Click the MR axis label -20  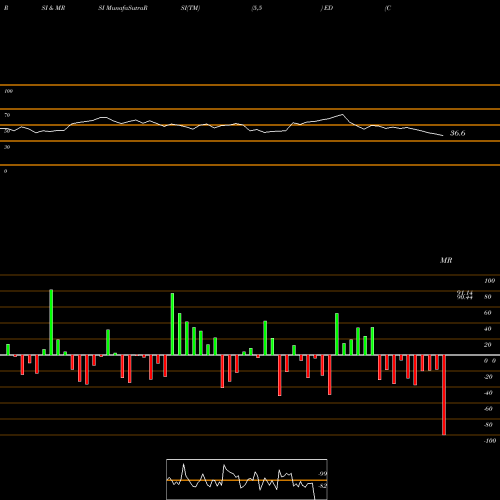coord(488,377)
